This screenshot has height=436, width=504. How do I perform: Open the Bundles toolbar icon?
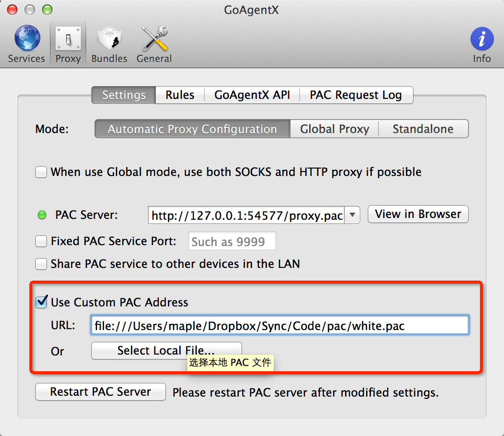click(x=109, y=40)
